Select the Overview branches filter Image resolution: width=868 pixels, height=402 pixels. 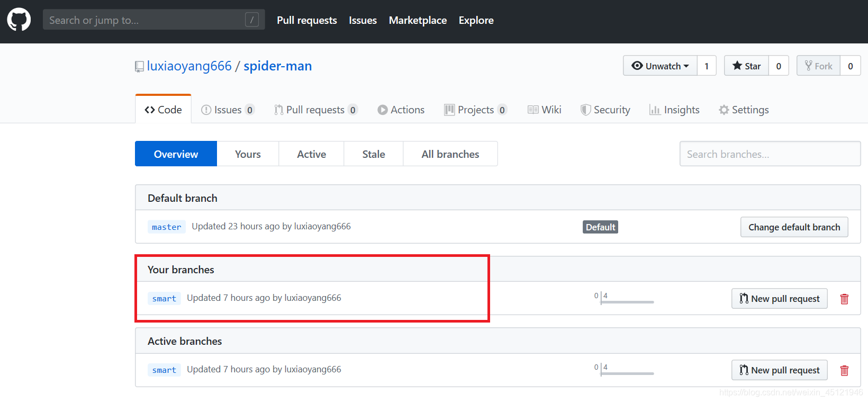click(176, 154)
